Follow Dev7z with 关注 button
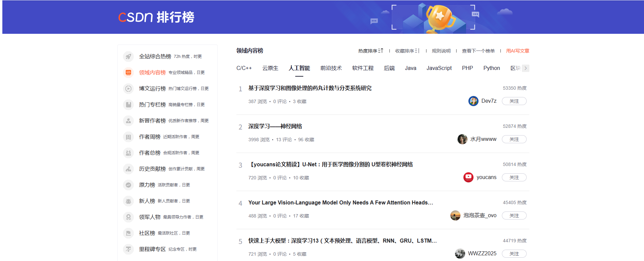Screen dimensions: 644x261 (514, 101)
